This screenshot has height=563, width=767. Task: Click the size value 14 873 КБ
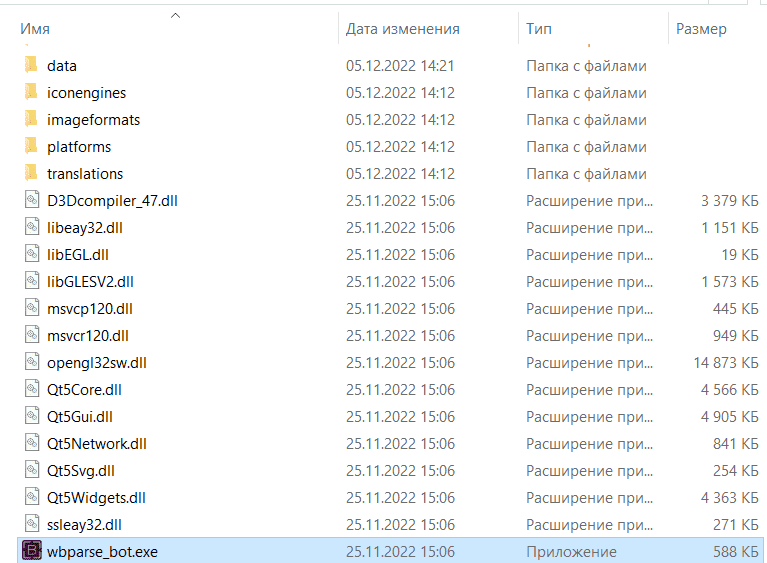(x=726, y=363)
